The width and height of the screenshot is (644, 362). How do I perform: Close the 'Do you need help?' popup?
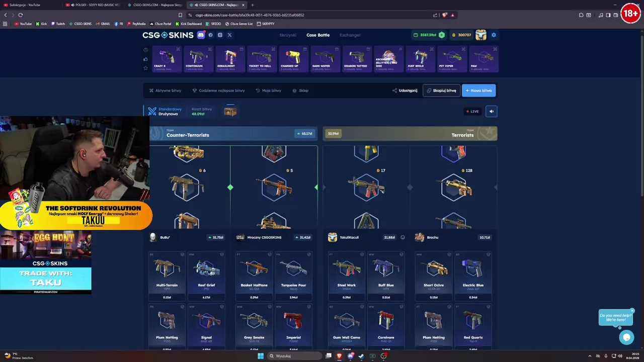click(632, 311)
